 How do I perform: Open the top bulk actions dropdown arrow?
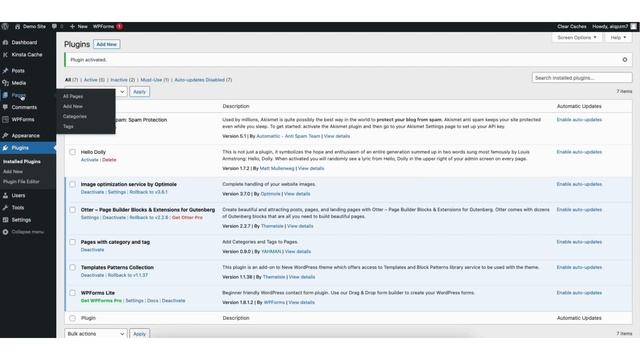coord(122,92)
